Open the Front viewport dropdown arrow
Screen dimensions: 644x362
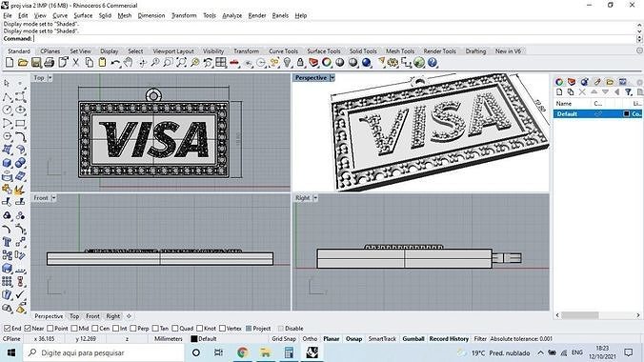[x=53, y=198]
